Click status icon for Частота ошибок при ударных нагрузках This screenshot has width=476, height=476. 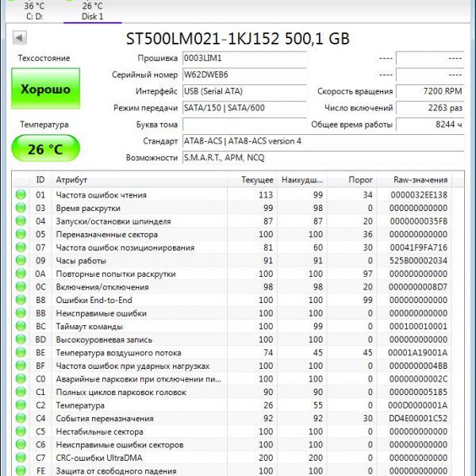(21, 366)
